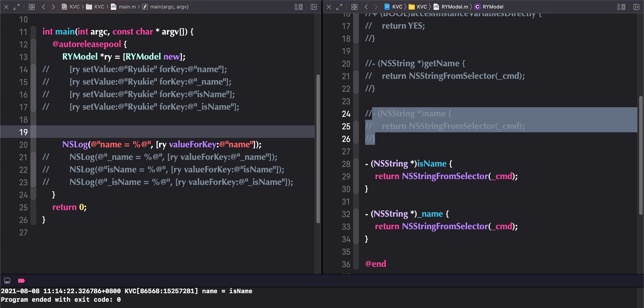Image resolution: width=644 pixels, height=308 pixels.
Task: Click valueForKey on line 20
Action: [193, 144]
